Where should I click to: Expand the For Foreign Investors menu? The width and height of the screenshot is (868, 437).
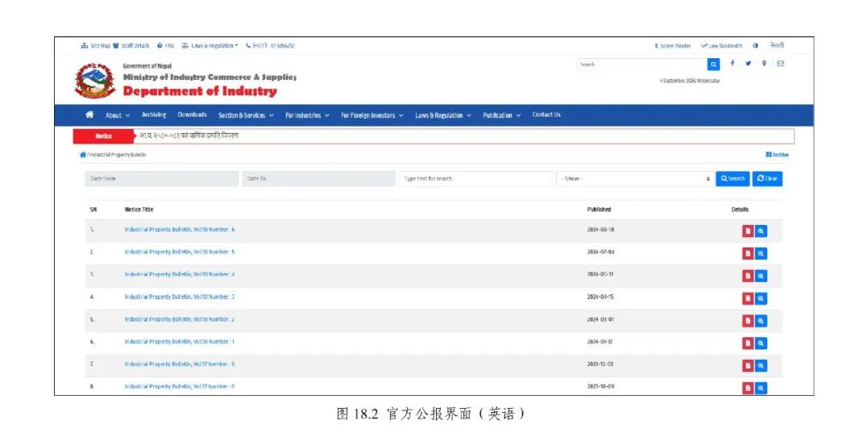click(x=372, y=115)
